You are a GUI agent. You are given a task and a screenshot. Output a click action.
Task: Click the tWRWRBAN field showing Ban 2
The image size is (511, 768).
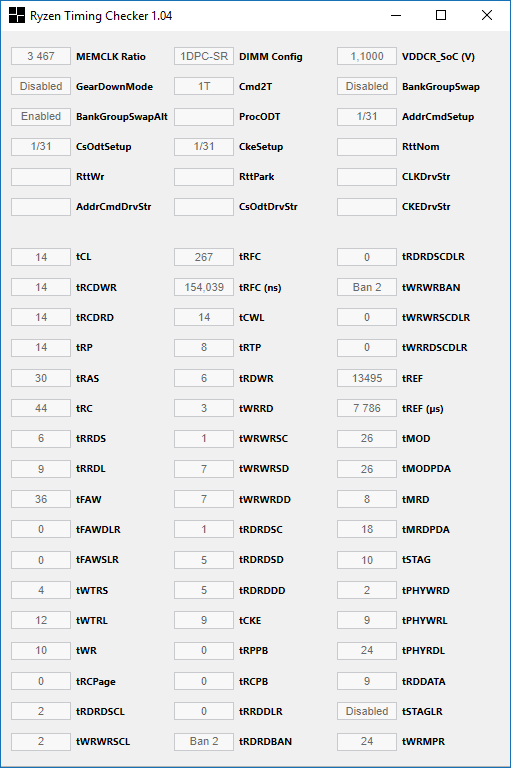[367, 287]
